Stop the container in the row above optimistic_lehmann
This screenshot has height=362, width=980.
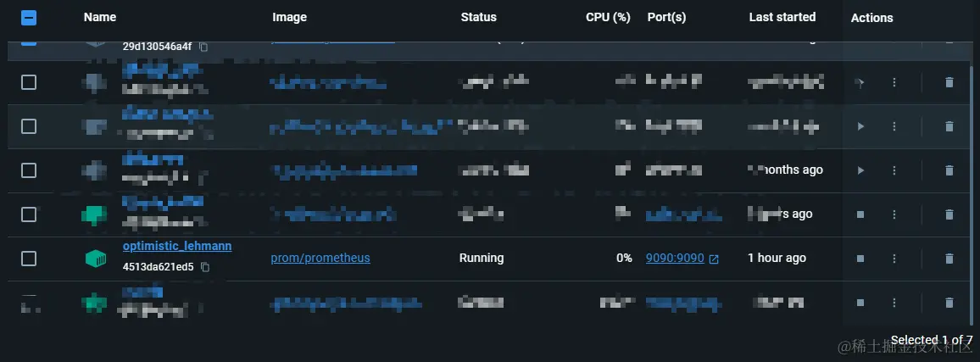coord(860,214)
